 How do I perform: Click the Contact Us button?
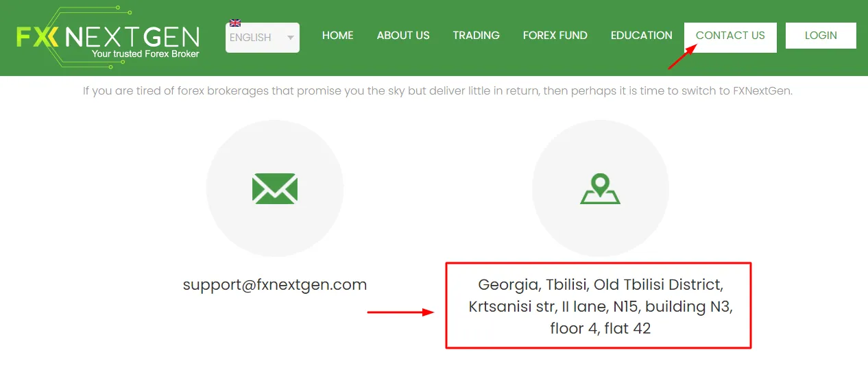[730, 36]
